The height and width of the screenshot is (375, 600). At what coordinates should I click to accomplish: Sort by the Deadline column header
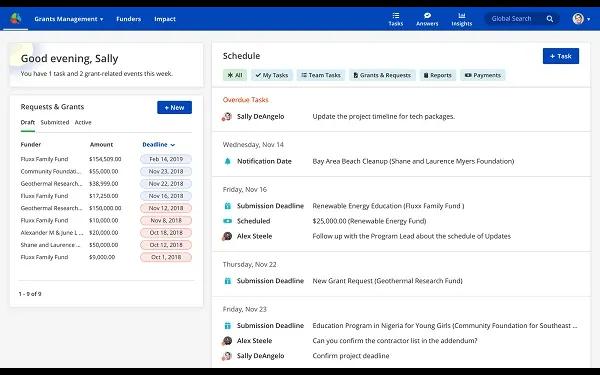pos(158,144)
